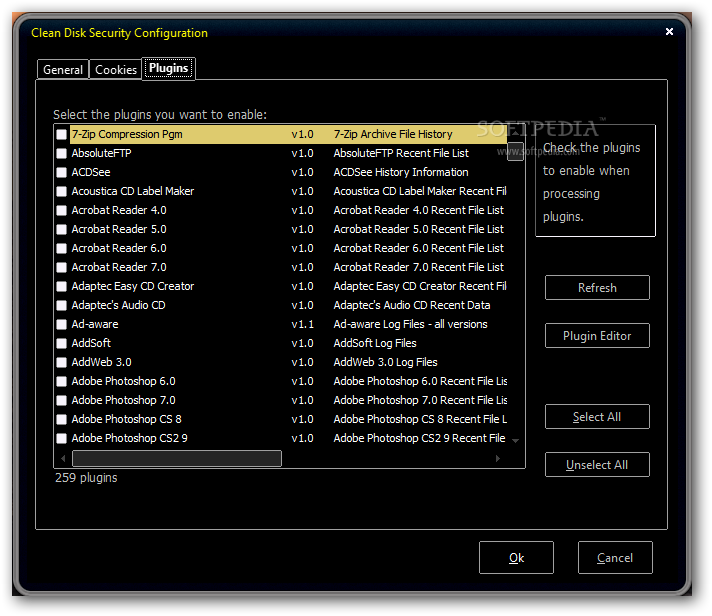Enable Acoustica CD Label Maker checkbox
712x616 pixels.
coord(61,192)
